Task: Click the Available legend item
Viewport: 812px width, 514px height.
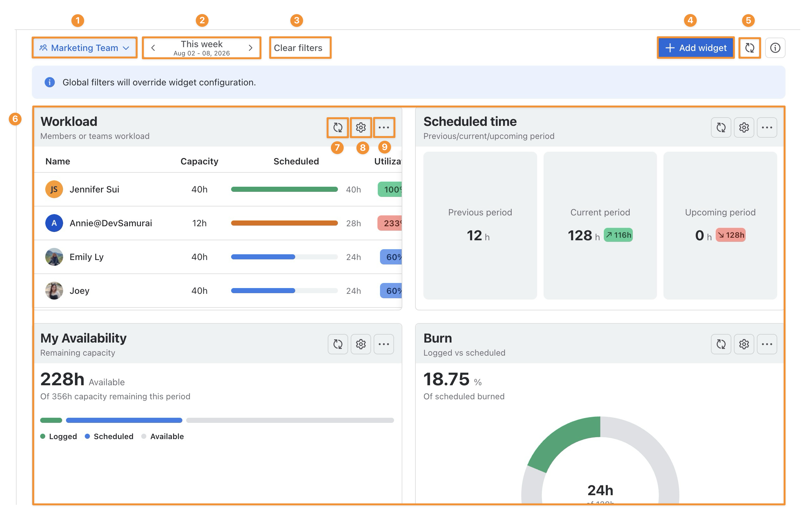Action: tap(163, 437)
